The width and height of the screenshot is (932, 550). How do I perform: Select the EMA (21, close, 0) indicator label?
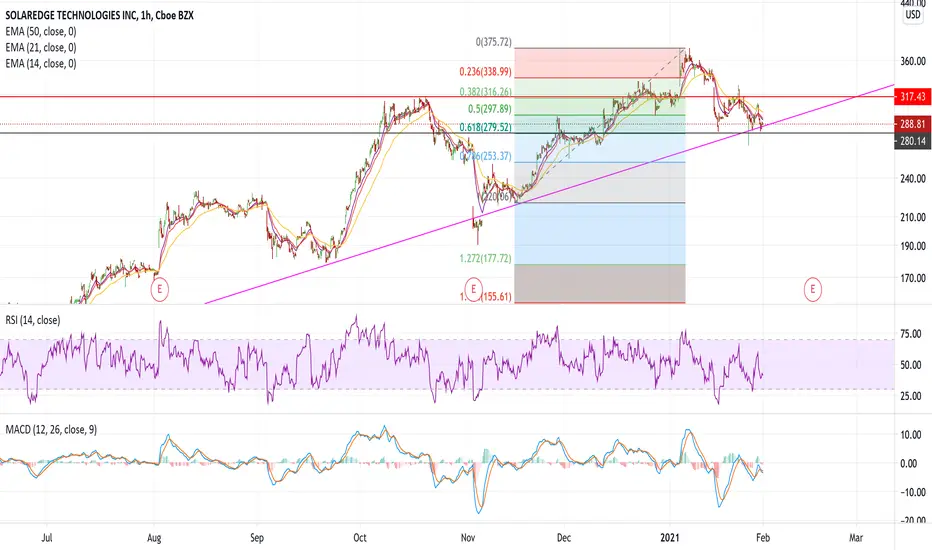pos(41,48)
